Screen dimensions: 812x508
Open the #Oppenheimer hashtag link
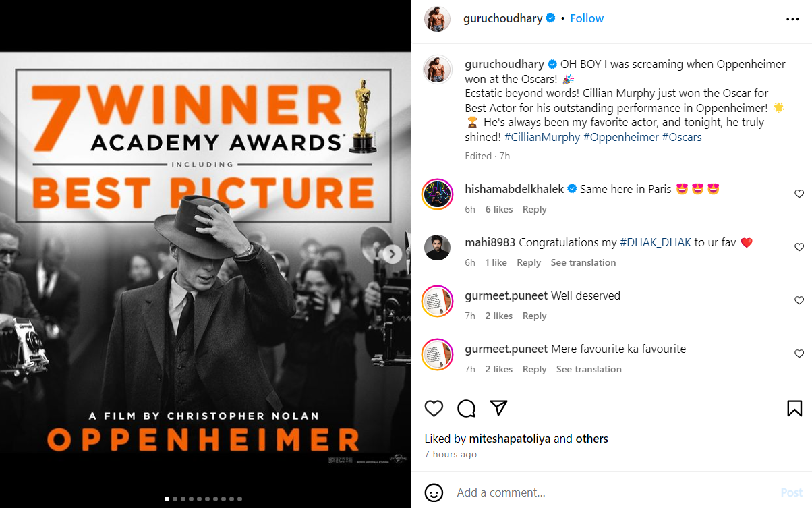tap(620, 137)
